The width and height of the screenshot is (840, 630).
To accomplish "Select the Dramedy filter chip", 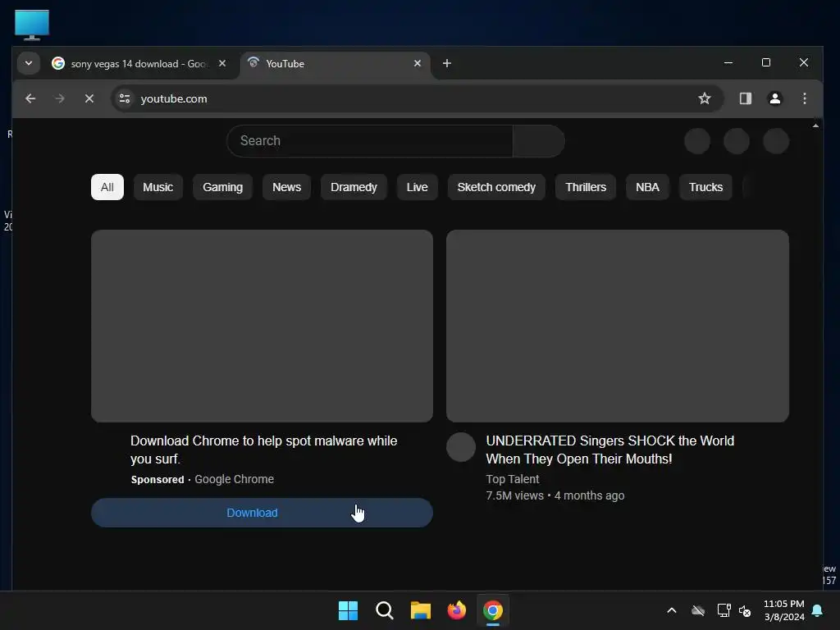I will [354, 187].
